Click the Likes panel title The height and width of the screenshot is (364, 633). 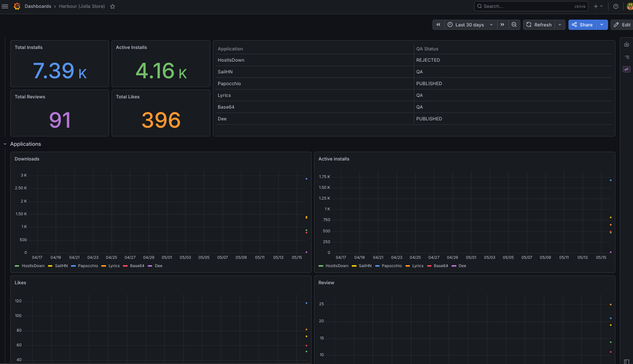point(20,283)
